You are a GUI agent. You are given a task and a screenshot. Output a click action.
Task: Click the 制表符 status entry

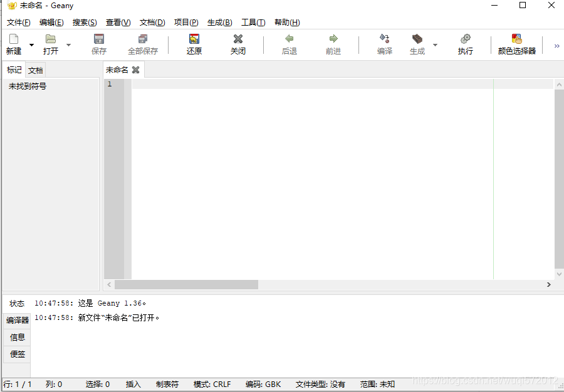[x=167, y=384]
